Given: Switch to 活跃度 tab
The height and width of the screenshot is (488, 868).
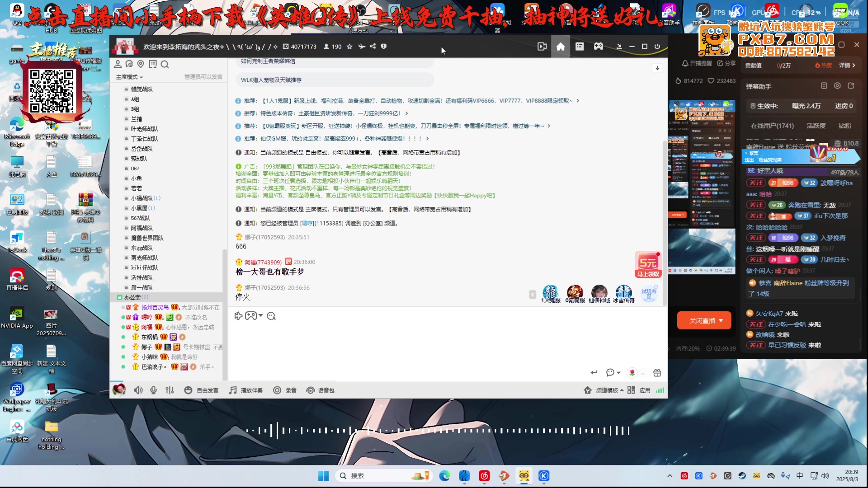Looking at the screenshot, I should 816,126.
